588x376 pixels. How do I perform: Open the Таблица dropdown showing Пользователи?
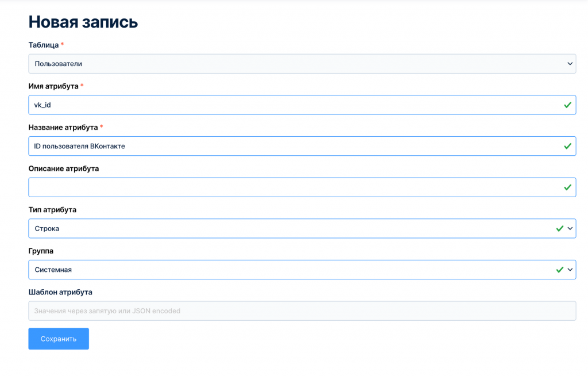[x=302, y=64]
